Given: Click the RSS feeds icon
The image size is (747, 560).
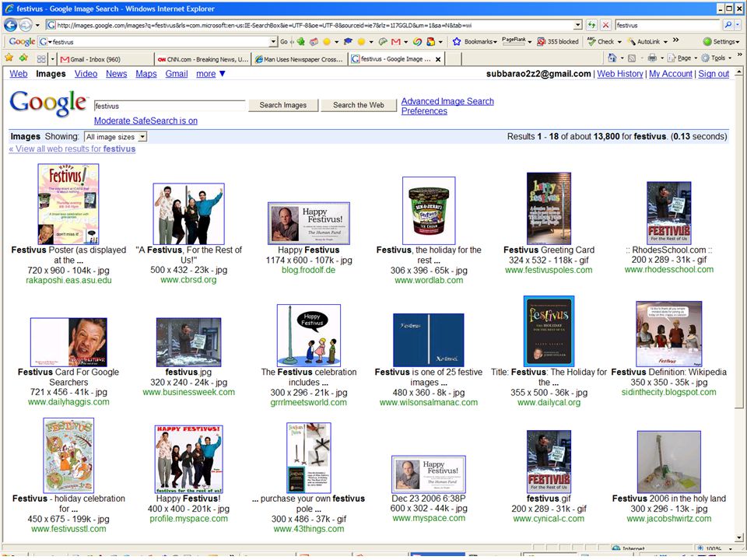Looking at the screenshot, I should [632, 58].
